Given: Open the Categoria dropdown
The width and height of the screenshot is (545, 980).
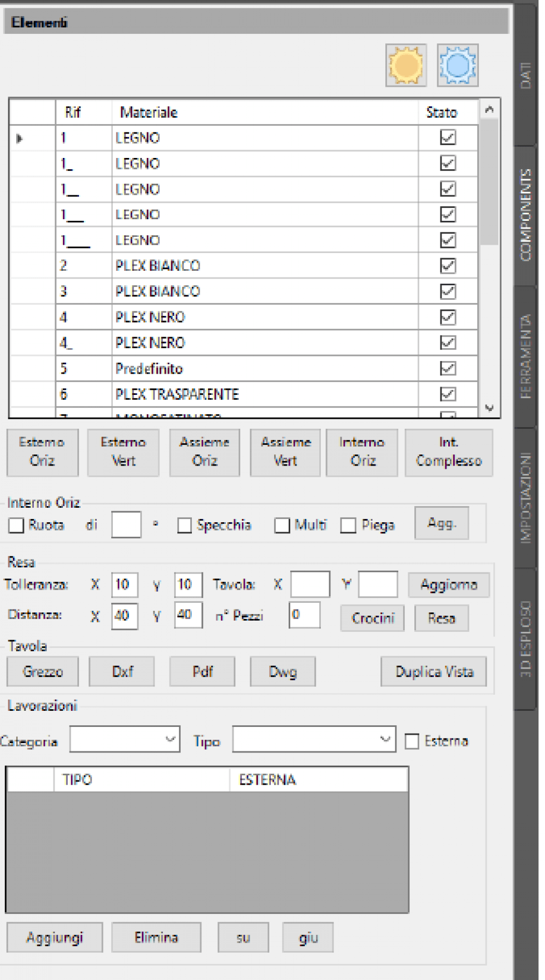Looking at the screenshot, I should pos(125,740).
